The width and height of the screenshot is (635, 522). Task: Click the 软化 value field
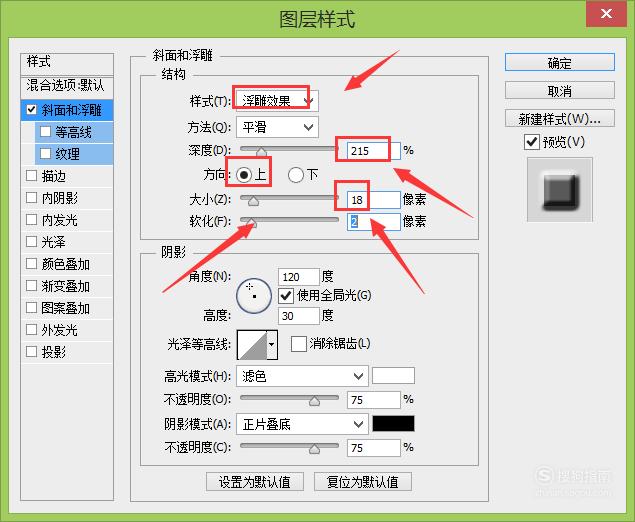374,222
